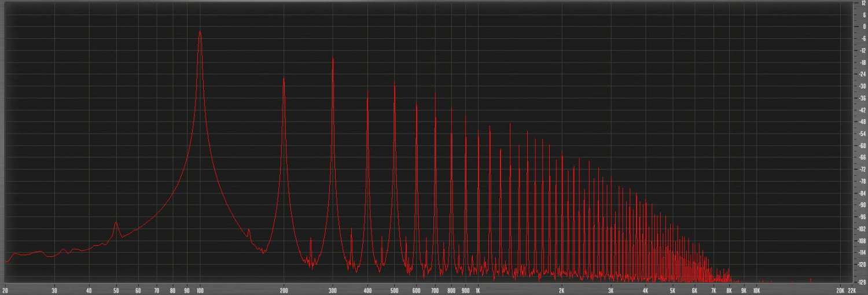Click the -30 dB level scale label

(863, 86)
